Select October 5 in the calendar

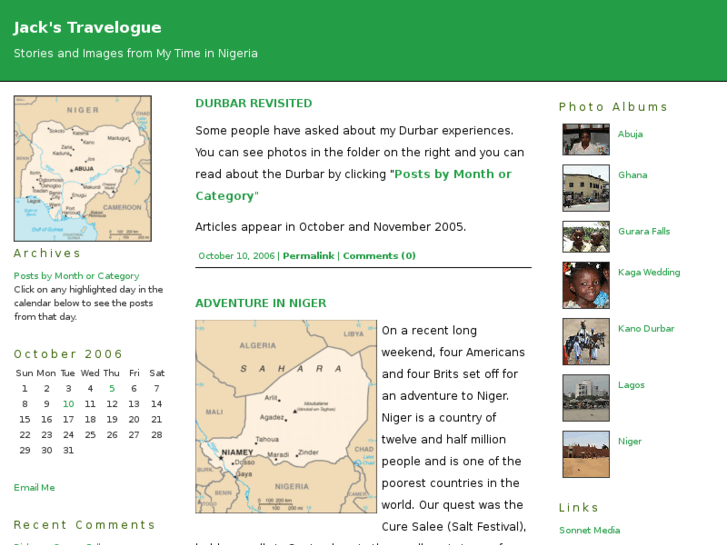[x=112, y=389]
